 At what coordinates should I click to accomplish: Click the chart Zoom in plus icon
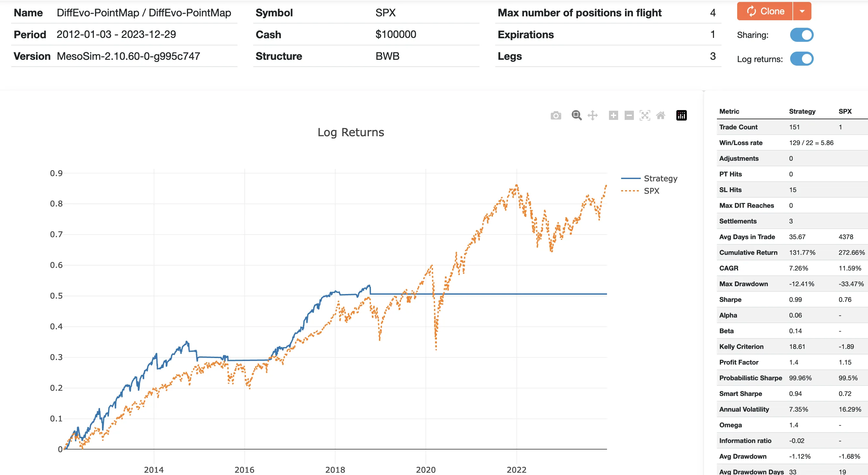pos(613,115)
